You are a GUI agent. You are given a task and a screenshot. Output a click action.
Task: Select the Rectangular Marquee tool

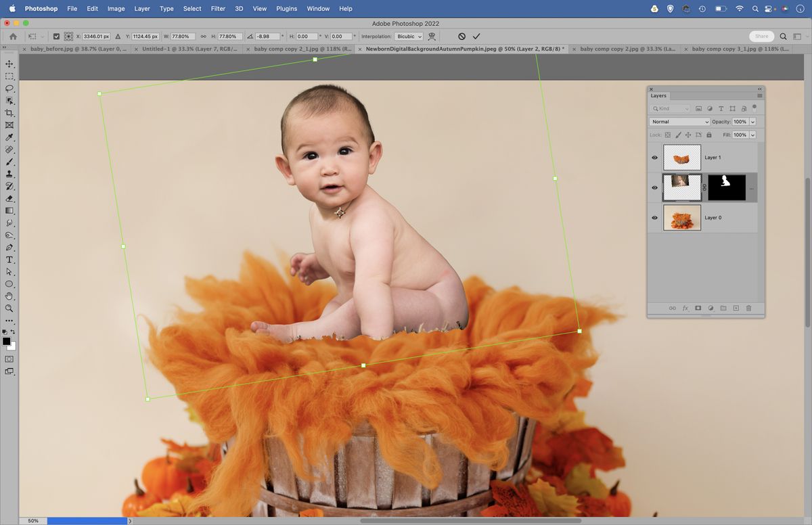tap(9, 76)
